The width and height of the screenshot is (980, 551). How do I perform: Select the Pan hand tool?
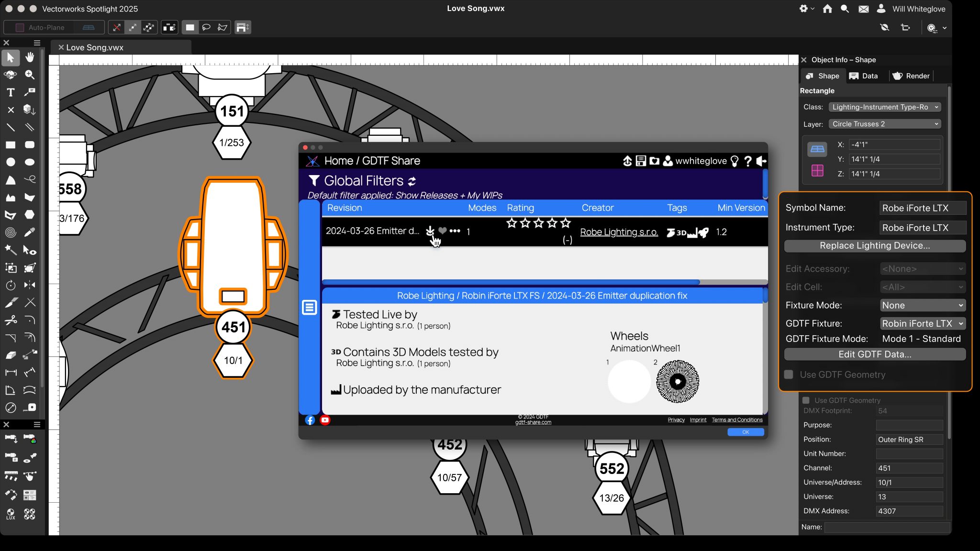[30, 57]
